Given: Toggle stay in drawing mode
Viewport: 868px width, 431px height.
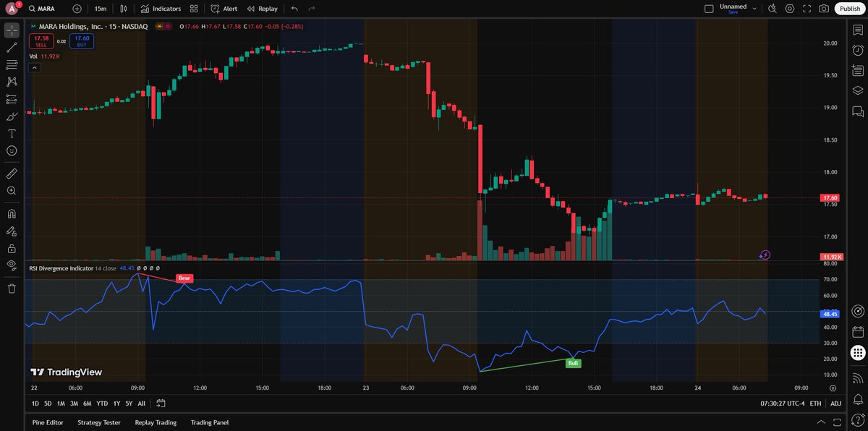Looking at the screenshot, I should [x=12, y=231].
